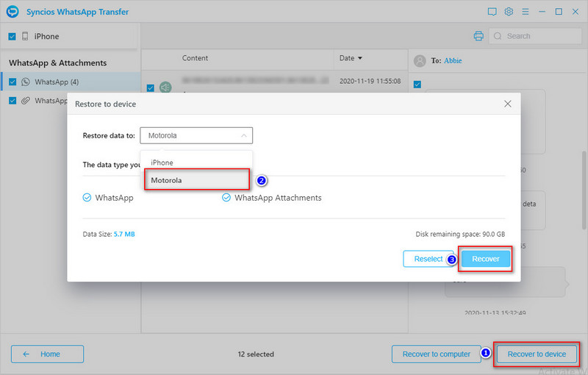
Task: Toggle the WhatsApp (4) checkbox
Action: click(12, 82)
